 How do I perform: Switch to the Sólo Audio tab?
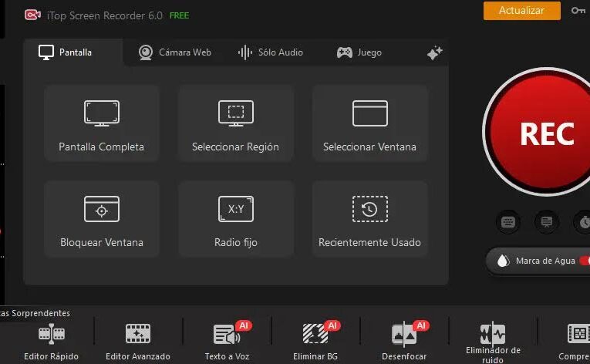[271, 52]
